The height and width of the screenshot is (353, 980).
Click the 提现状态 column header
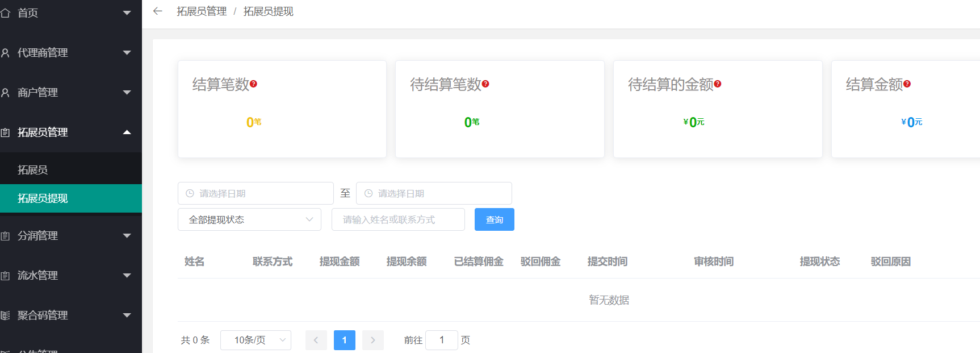[x=820, y=261]
